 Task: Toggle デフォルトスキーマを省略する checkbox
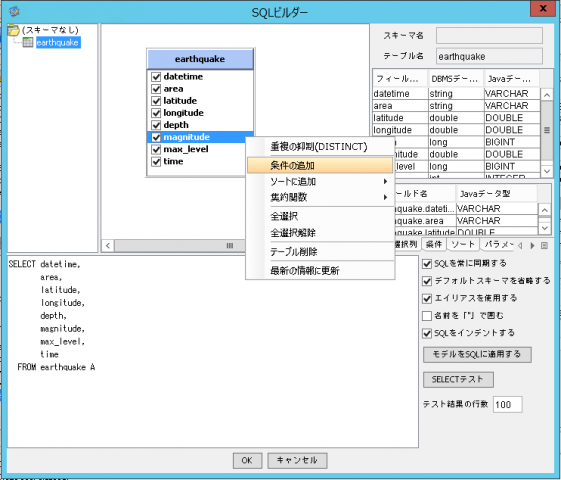pyautogui.click(x=427, y=281)
